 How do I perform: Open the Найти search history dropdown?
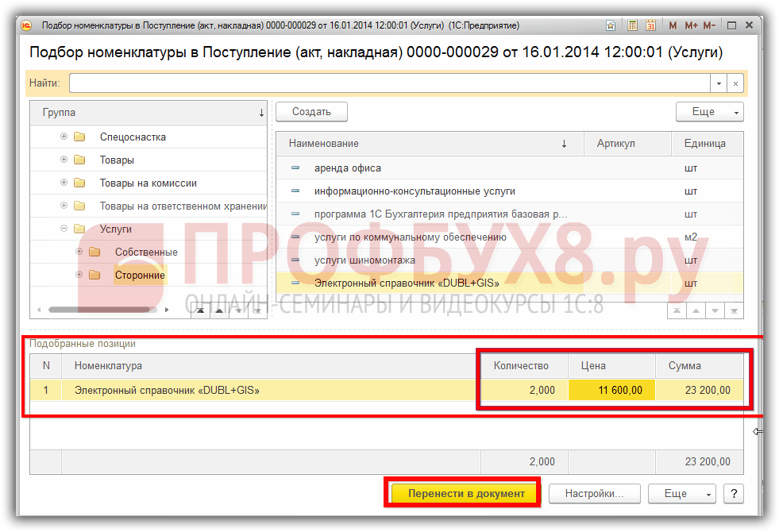[x=719, y=83]
